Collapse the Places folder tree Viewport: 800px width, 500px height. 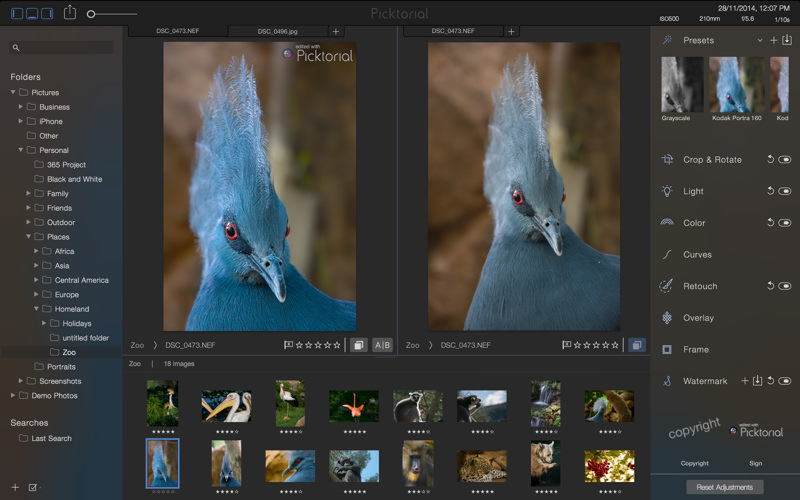pos(28,237)
